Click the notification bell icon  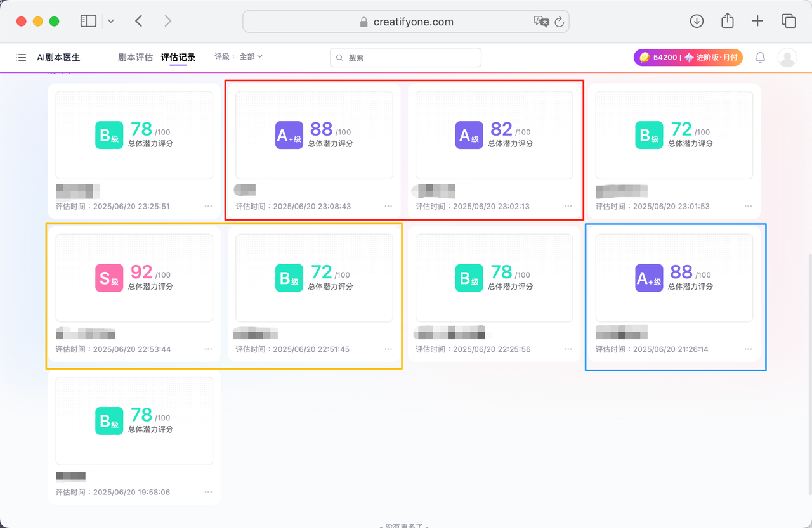pos(760,58)
